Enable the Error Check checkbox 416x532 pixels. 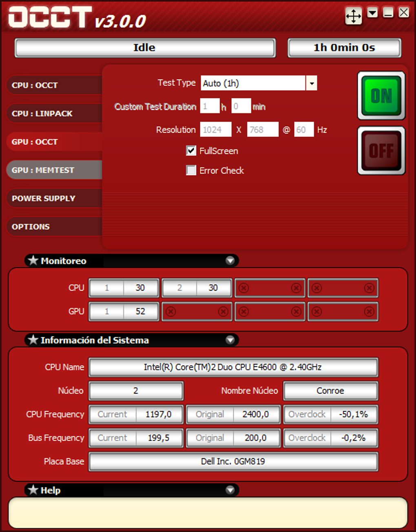pyautogui.click(x=191, y=170)
